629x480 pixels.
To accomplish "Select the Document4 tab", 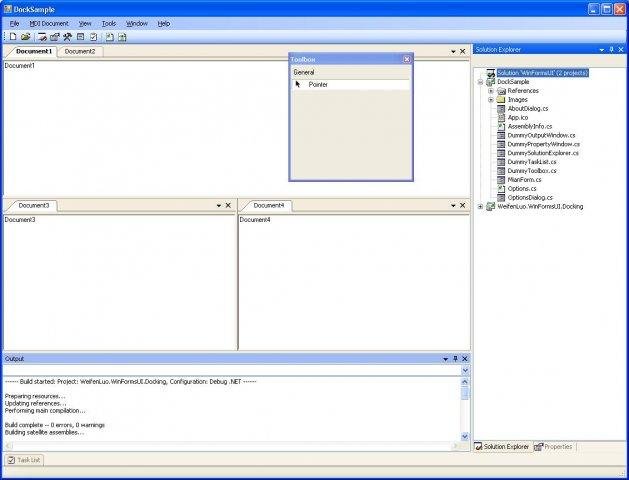I will pos(269,205).
